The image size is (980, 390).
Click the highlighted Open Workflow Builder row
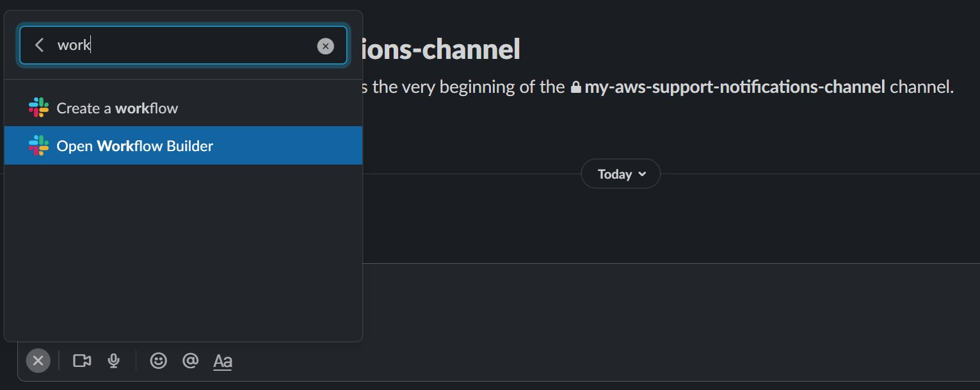[184, 145]
